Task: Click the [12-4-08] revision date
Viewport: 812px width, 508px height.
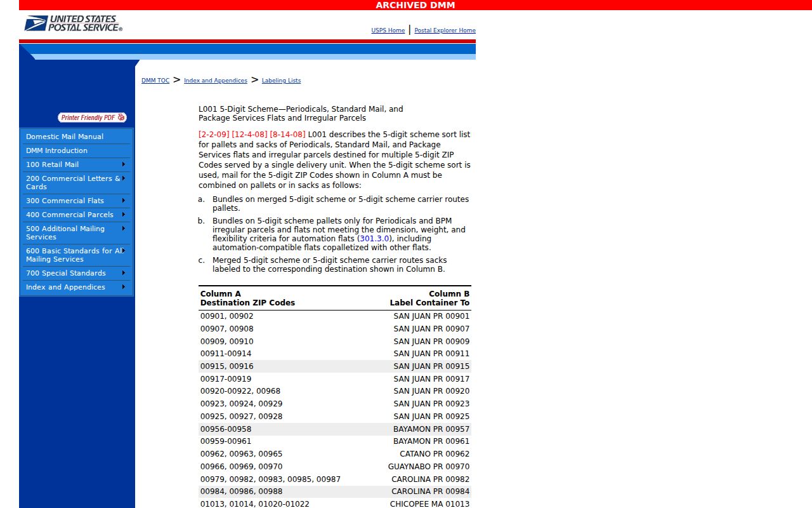Action: tap(249, 135)
